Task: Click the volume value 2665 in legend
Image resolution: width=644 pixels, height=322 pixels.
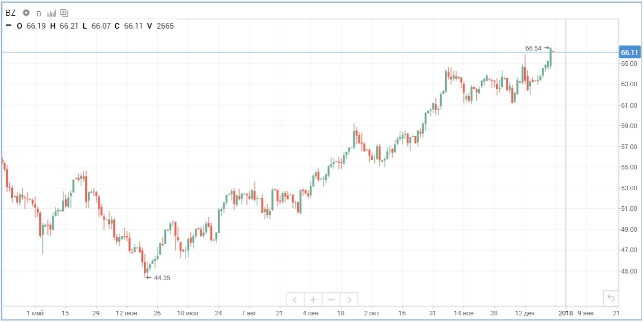Action: 164,26
